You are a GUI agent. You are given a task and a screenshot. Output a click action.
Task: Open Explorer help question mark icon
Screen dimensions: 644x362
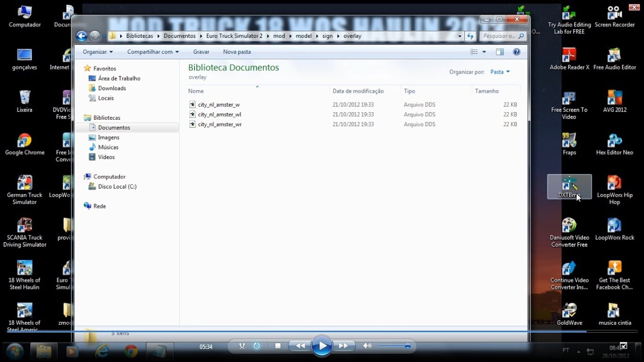click(516, 52)
